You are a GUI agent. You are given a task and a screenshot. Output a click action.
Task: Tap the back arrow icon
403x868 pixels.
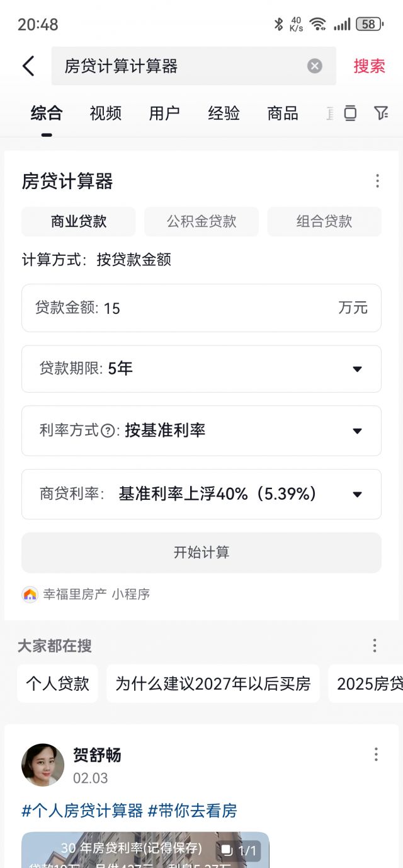point(28,66)
